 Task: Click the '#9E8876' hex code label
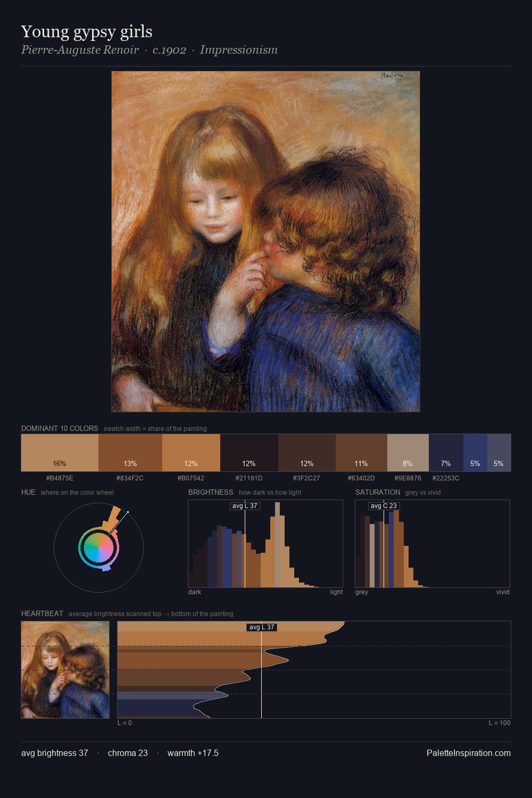pyautogui.click(x=408, y=478)
